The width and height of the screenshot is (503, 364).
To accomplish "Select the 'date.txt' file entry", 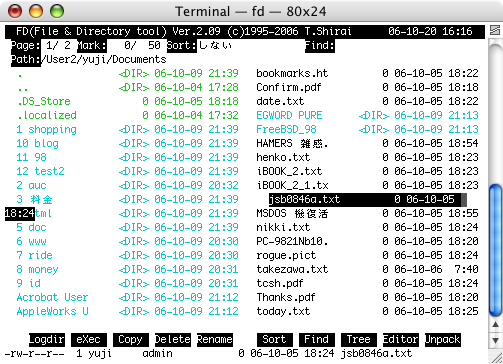I will [367, 101].
